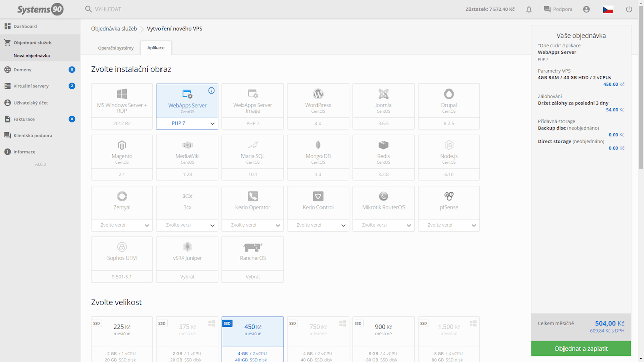The image size is (644, 362).
Task: Select the Sophos UTM image
Action: [122, 259]
